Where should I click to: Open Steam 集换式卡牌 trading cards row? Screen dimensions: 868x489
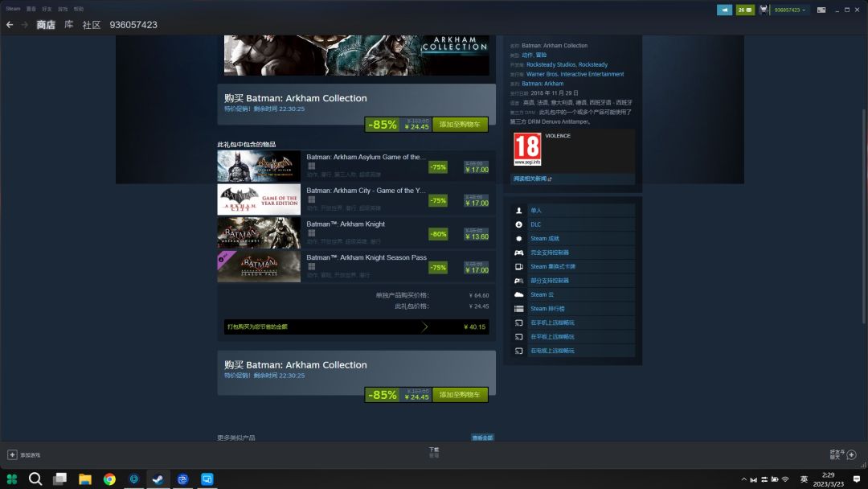pos(572,266)
